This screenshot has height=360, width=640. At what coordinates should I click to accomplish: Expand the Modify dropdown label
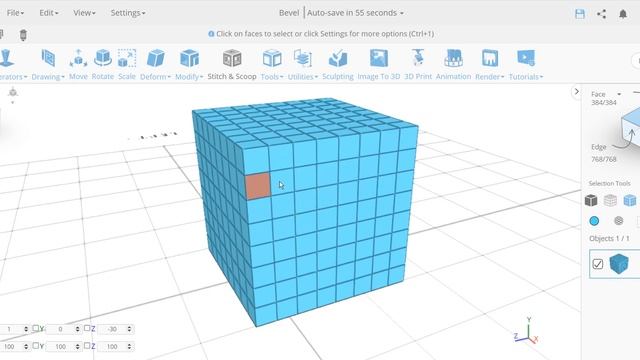coord(189,77)
